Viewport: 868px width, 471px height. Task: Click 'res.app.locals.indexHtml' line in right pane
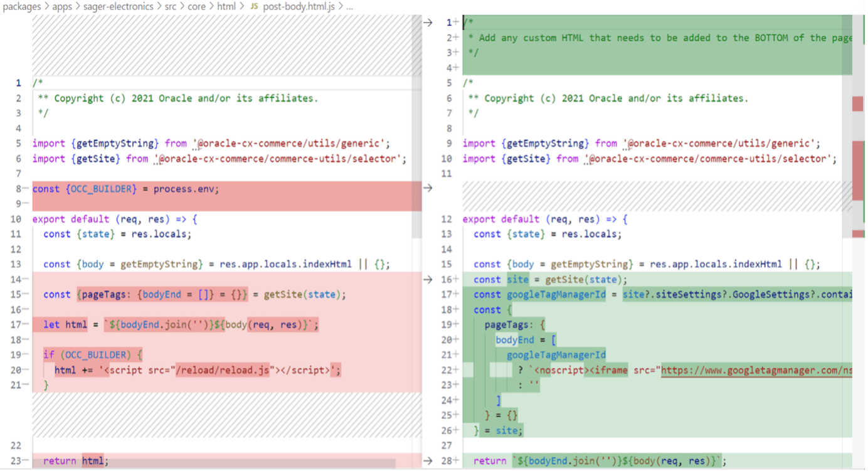(647, 265)
